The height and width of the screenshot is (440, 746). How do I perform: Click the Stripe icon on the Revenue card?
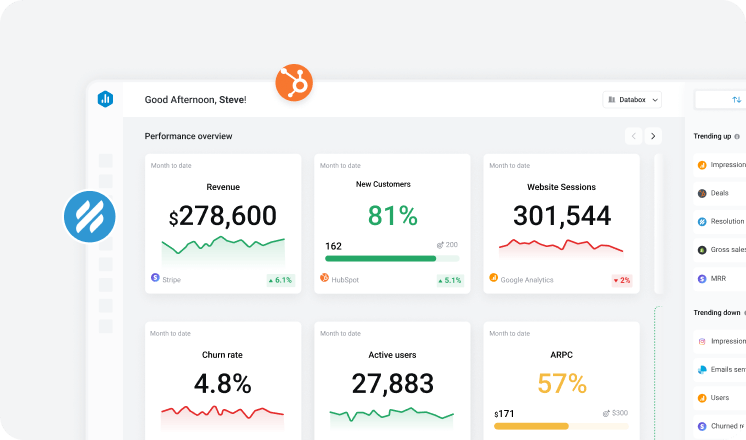pyautogui.click(x=155, y=278)
